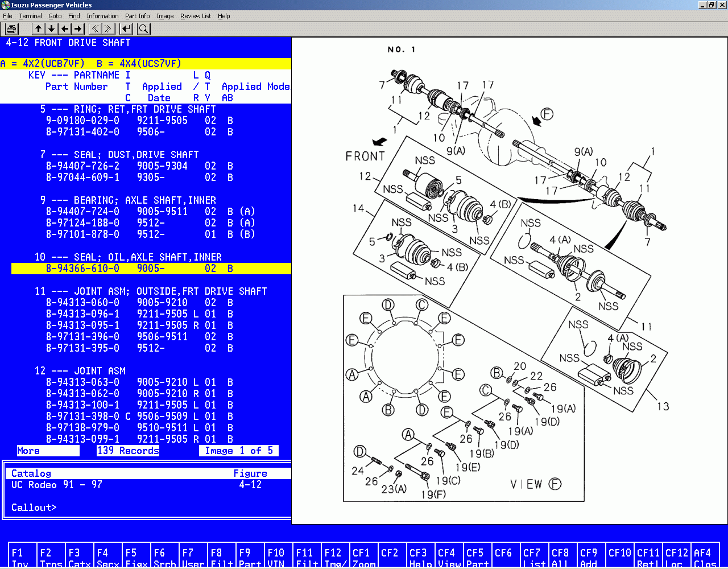Click the F4 Secx function key
The height and width of the screenshot is (569, 728).
[x=107, y=556]
